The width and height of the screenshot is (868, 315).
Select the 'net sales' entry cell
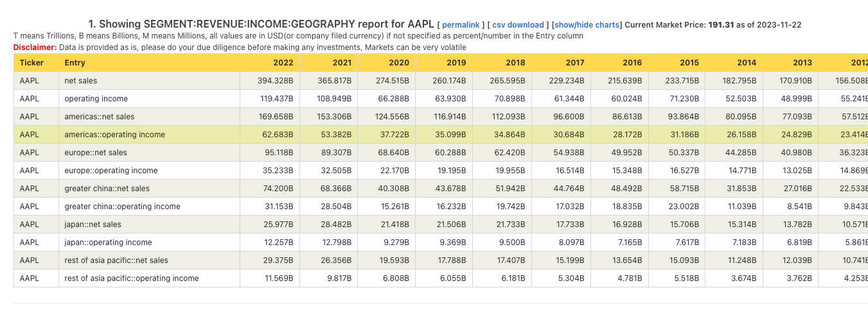click(149, 81)
